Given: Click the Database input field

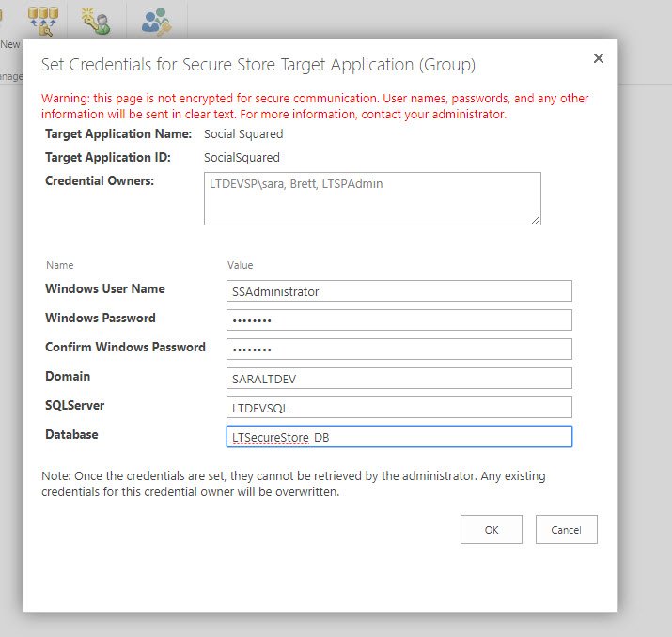Looking at the screenshot, I should point(399,437).
